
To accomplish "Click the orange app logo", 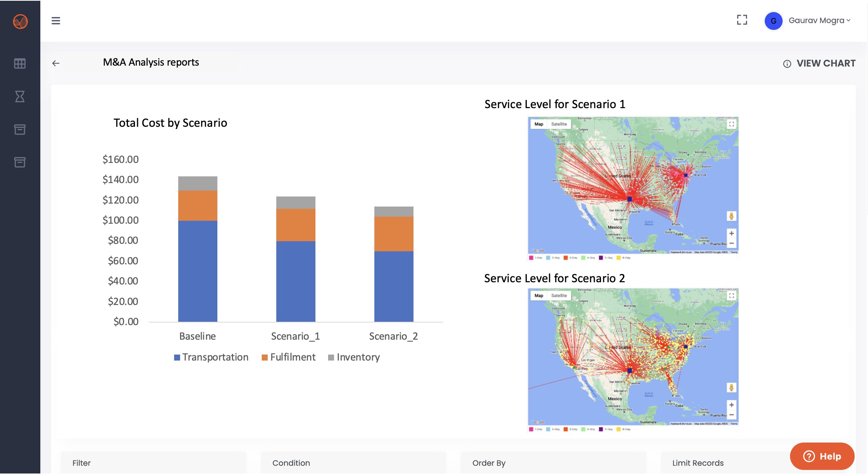I will click(20, 21).
